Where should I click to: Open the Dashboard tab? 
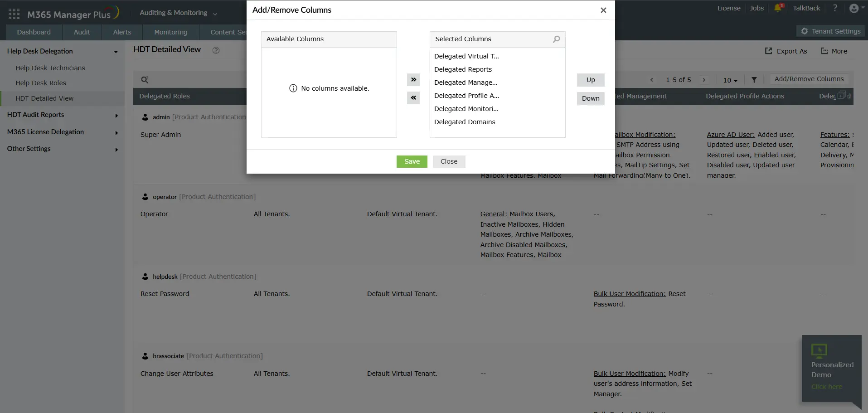[34, 32]
